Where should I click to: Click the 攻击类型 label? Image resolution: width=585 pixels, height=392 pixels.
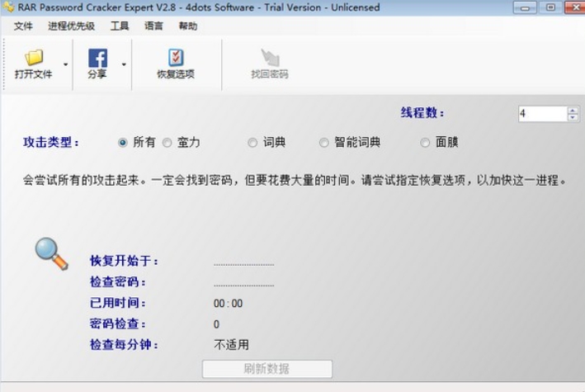click(50, 142)
